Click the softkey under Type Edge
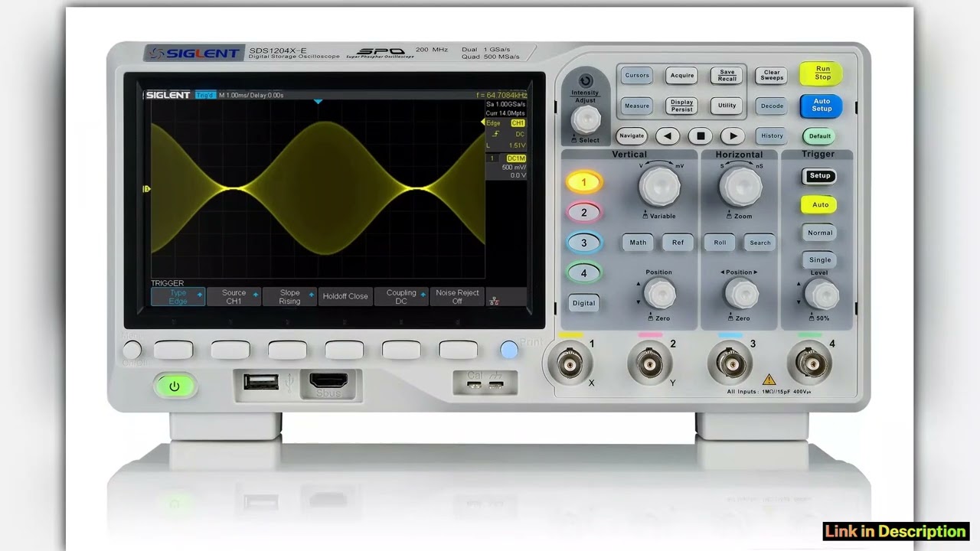The width and height of the screenshot is (980, 551). pyautogui.click(x=173, y=350)
